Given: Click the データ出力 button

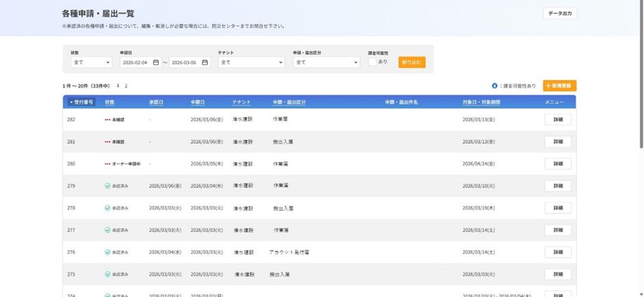Looking at the screenshot, I should [560, 13].
